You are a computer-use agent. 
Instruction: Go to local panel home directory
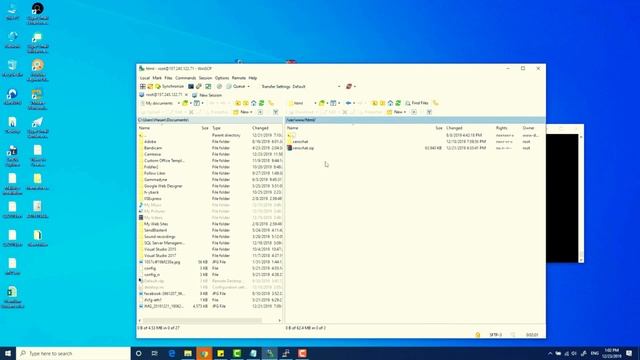[253, 103]
